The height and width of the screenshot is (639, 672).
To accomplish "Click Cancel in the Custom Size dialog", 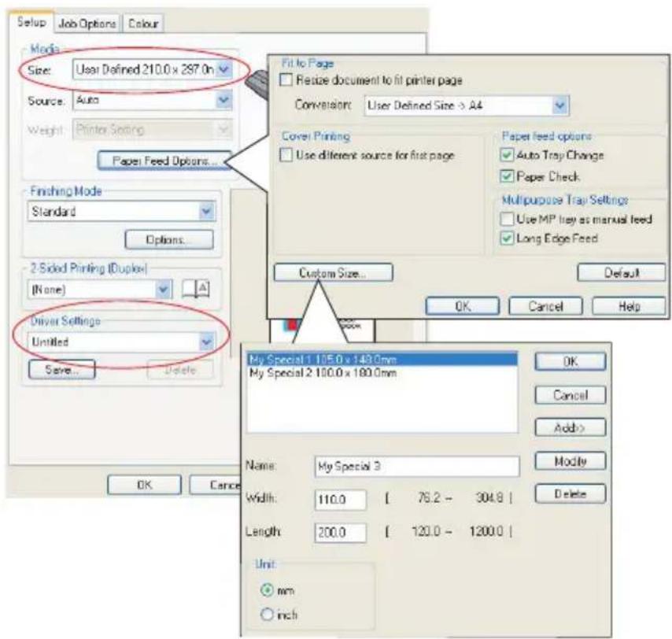I will click(x=570, y=395).
